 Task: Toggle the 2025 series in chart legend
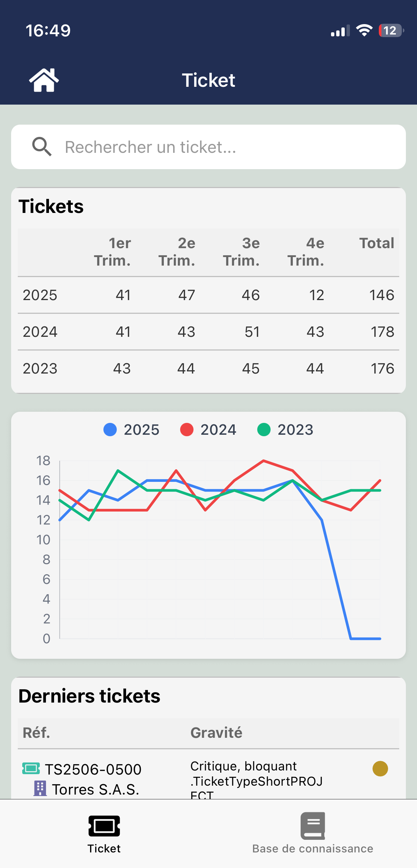132,430
